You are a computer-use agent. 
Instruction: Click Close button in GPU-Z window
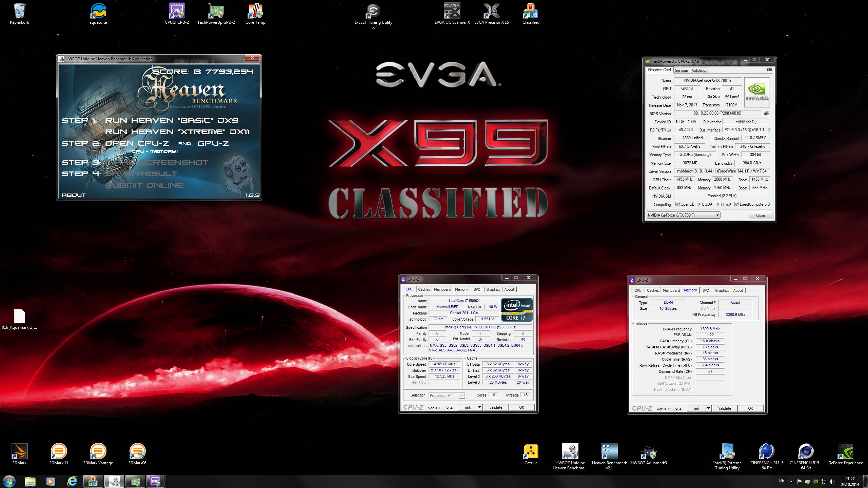[x=761, y=216]
